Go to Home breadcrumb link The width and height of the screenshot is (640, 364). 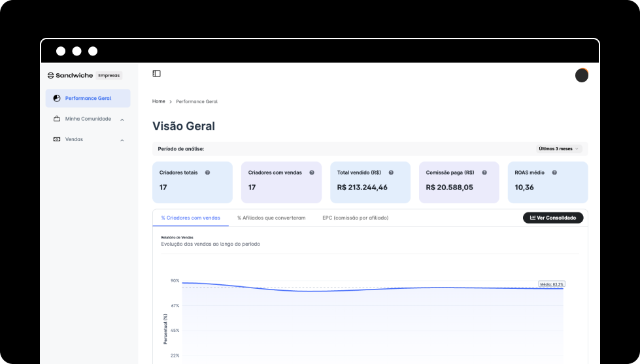pyautogui.click(x=159, y=101)
